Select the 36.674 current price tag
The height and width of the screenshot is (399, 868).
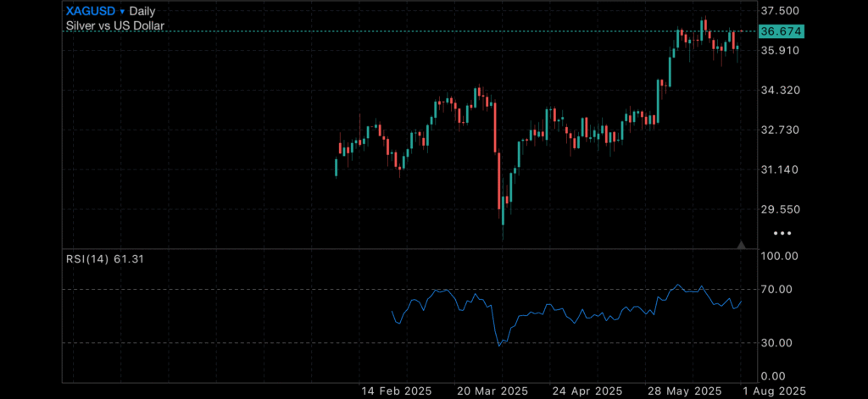pyautogui.click(x=781, y=31)
